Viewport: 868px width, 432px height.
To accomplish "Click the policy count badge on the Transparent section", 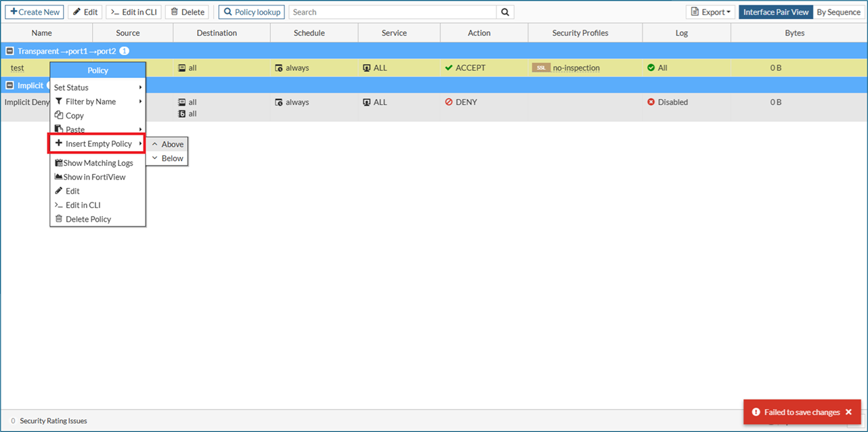I will click(x=125, y=51).
